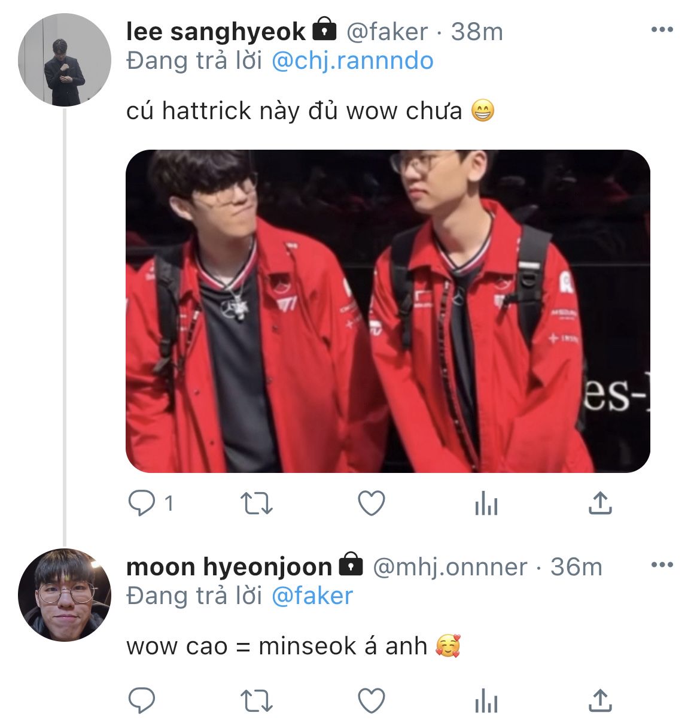Retweet moon hyeonjoon's reply

point(256,700)
